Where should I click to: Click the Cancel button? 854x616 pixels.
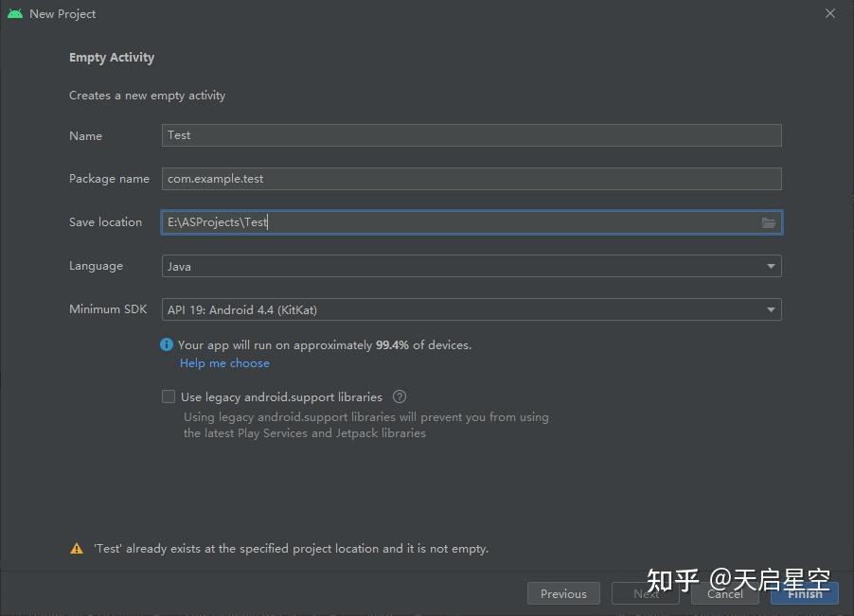click(724, 593)
